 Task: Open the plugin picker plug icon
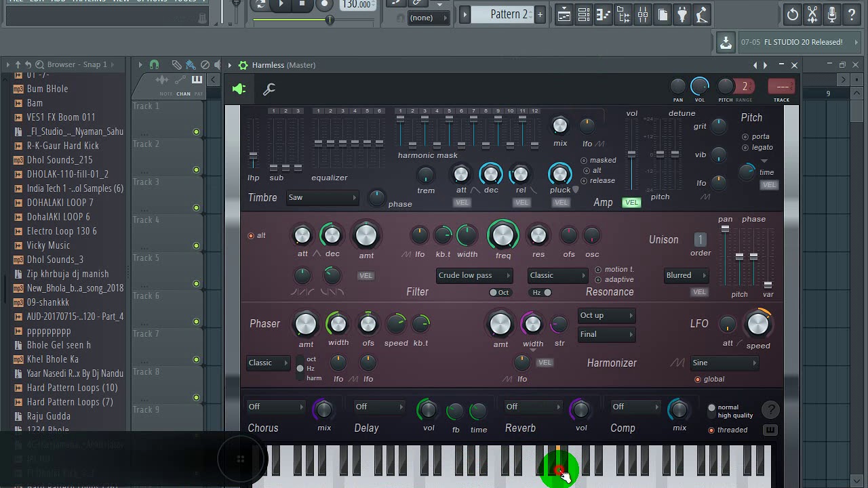click(682, 14)
